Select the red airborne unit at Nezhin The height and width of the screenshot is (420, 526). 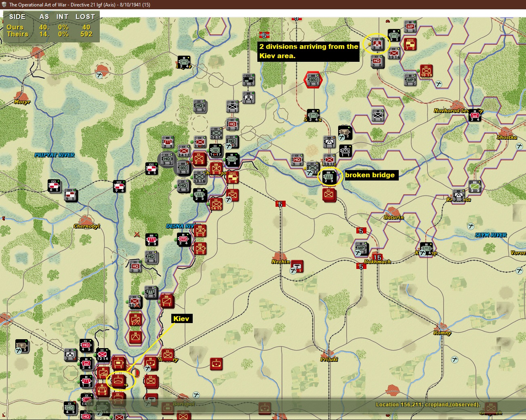pos(297,266)
